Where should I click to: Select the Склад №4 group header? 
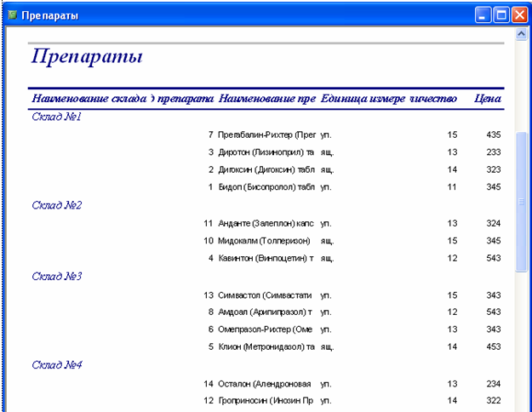56,365
